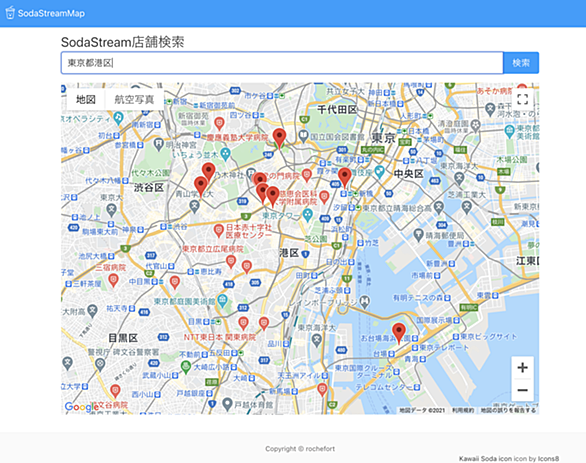This screenshot has width=586, height=463.
Task: Open the 利用規約 terms link
Action: (x=463, y=410)
